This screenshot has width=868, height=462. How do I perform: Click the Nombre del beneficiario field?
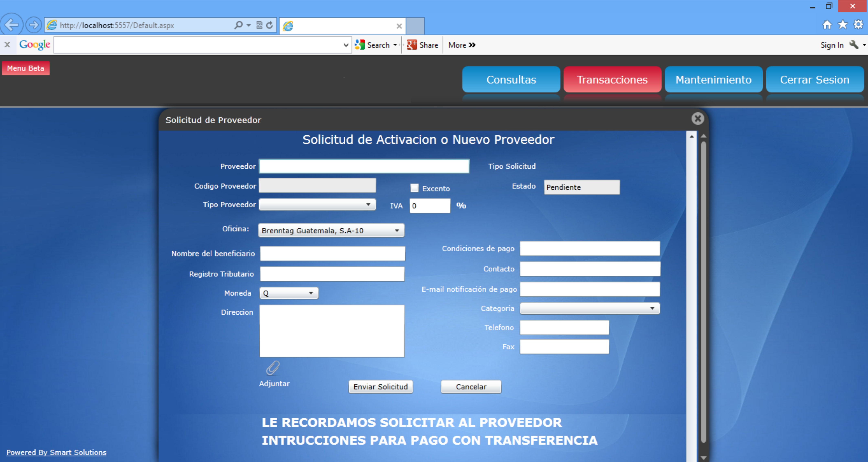[x=333, y=253]
